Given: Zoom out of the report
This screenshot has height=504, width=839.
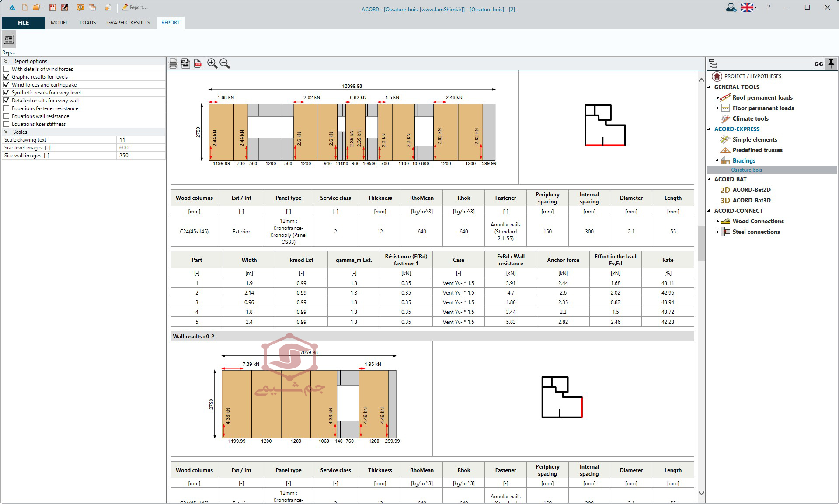Looking at the screenshot, I should coord(225,63).
